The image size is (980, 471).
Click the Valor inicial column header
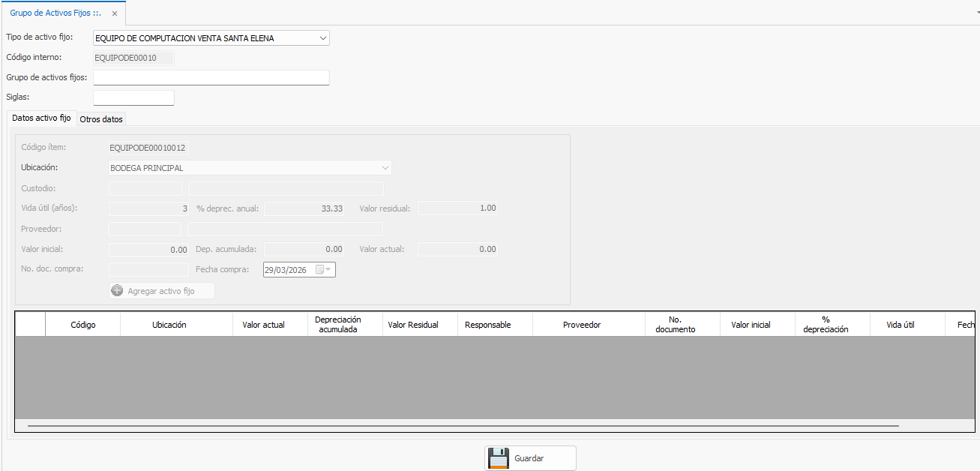pos(751,325)
